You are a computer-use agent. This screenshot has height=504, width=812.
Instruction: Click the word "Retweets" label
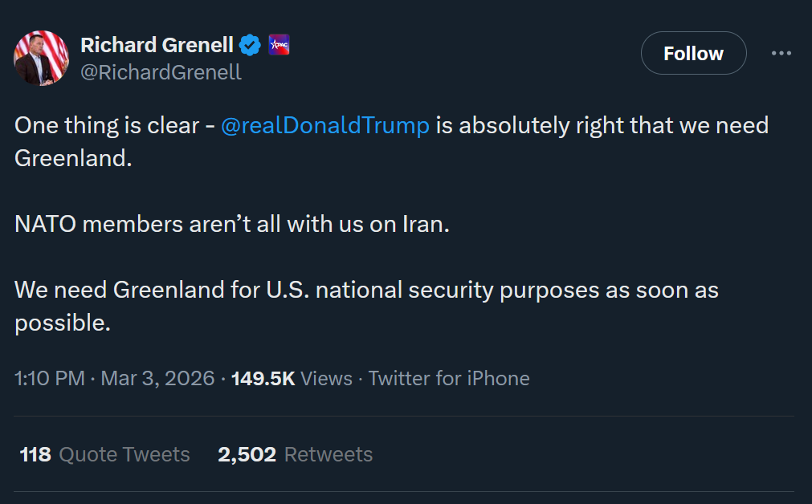click(328, 454)
